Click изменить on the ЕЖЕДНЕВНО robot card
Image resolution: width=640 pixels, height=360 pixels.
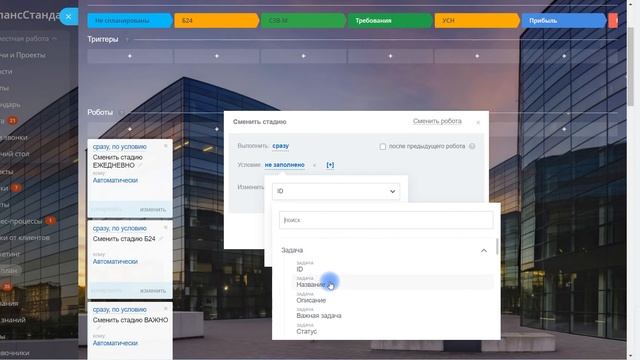tap(153, 209)
